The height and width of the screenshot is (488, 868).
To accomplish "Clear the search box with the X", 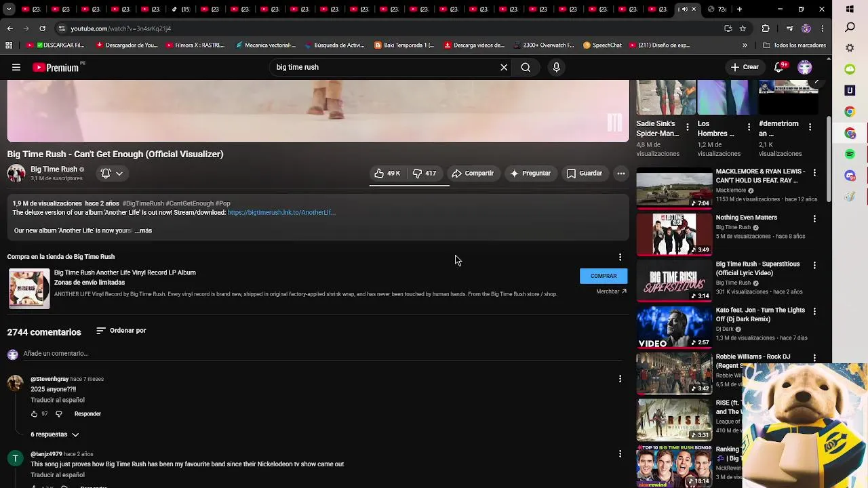I will [x=504, y=67].
